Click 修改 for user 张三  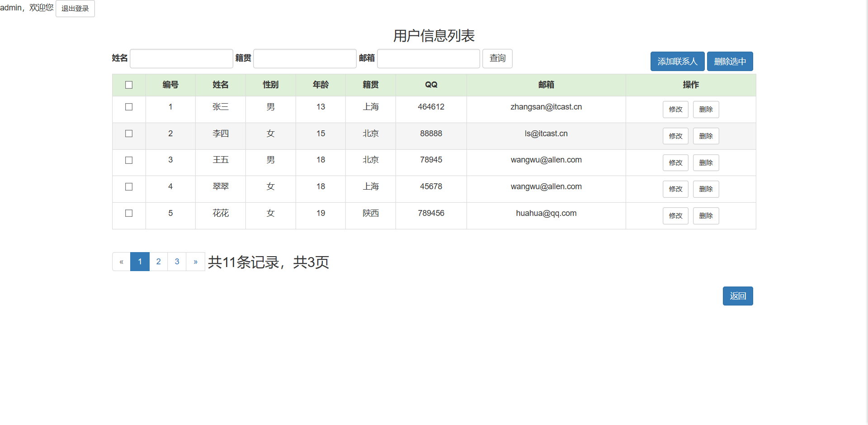tap(675, 110)
